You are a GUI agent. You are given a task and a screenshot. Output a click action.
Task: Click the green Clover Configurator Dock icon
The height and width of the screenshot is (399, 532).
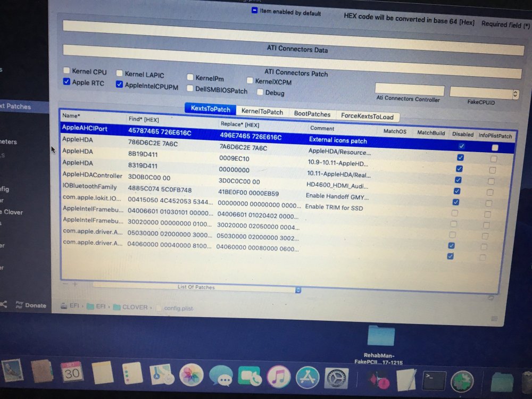[462, 381]
